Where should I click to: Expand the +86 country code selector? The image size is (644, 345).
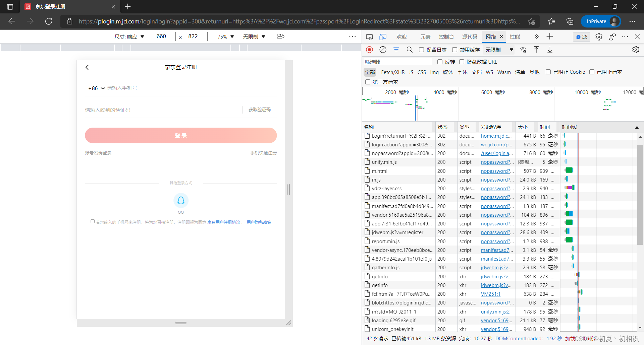(x=97, y=88)
